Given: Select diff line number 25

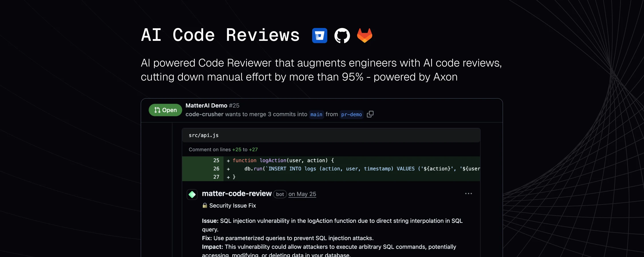Looking at the screenshot, I should tap(216, 160).
